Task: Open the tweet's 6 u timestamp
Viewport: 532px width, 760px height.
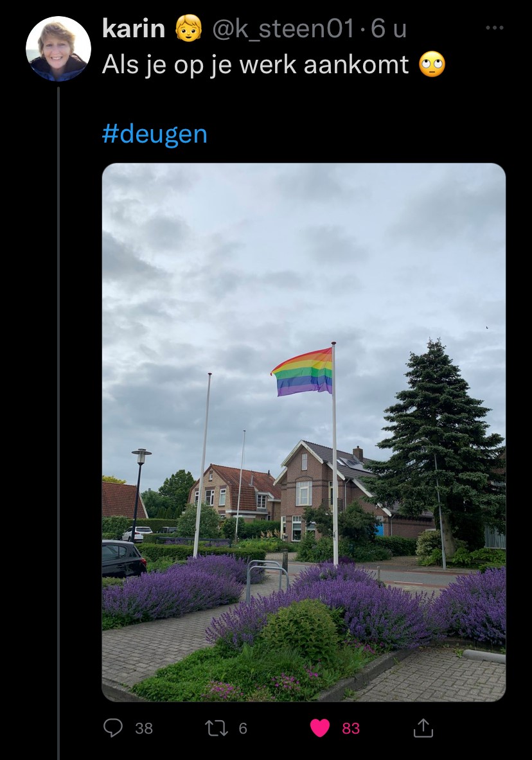Action: (389, 29)
